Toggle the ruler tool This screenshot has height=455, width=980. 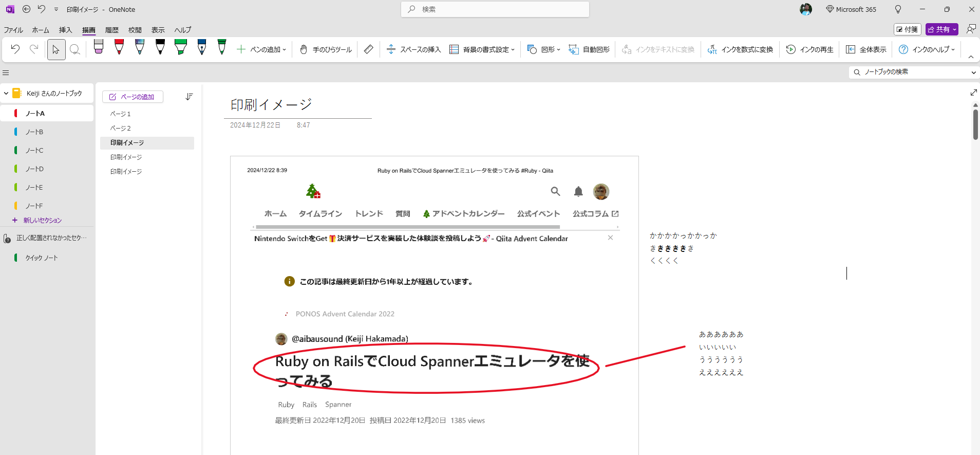tap(369, 49)
